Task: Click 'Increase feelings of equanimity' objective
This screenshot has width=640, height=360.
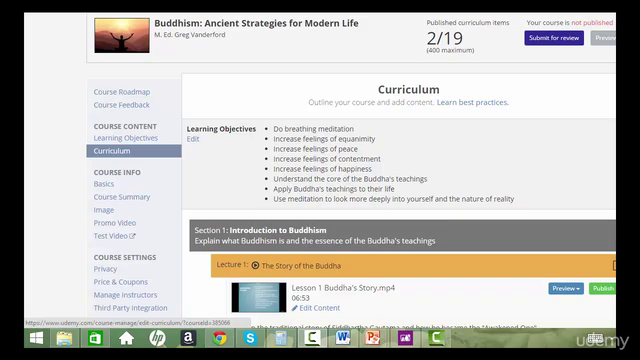Action: click(324, 139)
